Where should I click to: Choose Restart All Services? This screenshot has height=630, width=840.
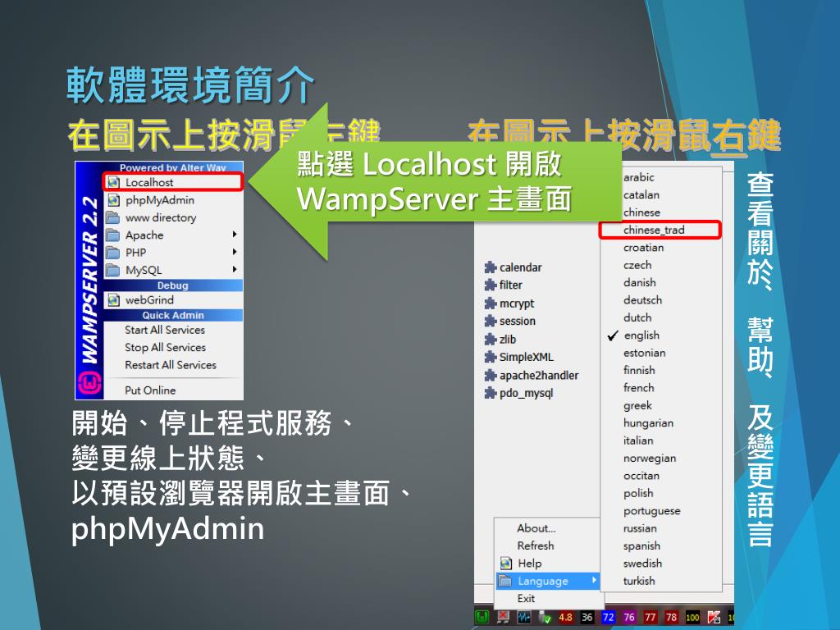[x=172, y=365]
